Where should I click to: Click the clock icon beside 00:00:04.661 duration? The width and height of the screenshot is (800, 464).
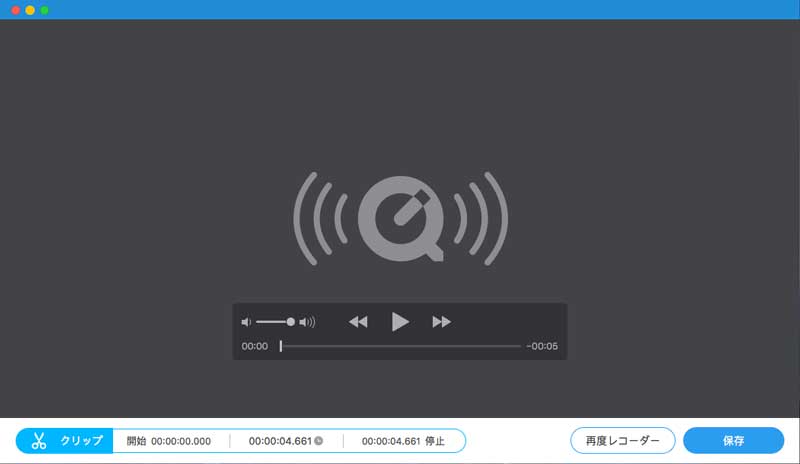pos(318,441)
